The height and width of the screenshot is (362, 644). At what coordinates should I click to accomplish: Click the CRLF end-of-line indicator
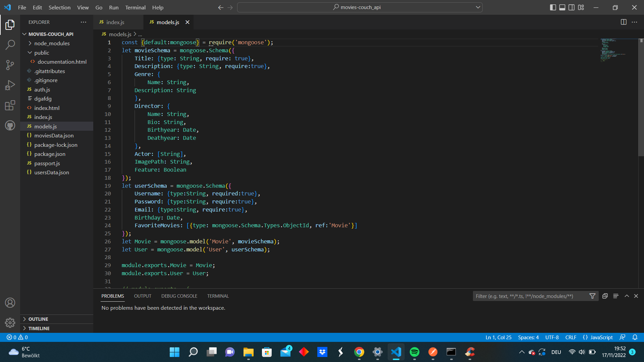[571, 337]
